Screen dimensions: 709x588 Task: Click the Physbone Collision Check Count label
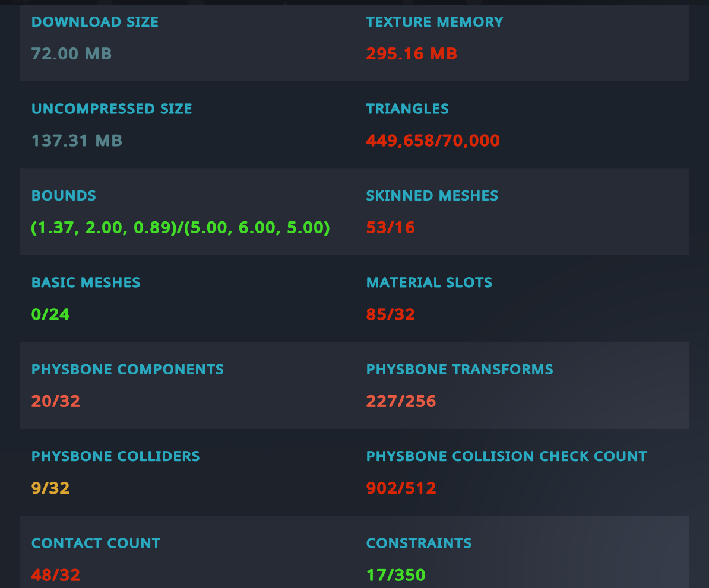point(507,457)
